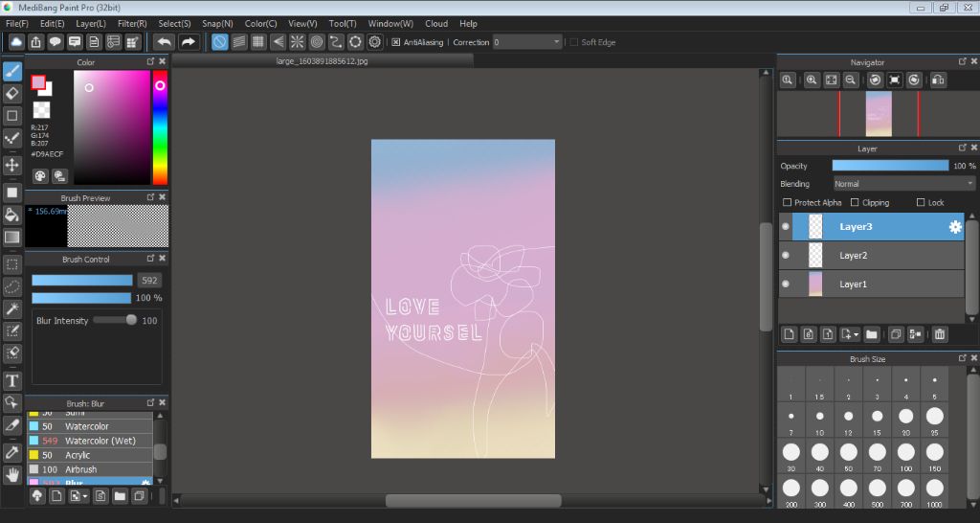
Task: Select the Bucket fill tool
Action: click(x=11, y=216)
